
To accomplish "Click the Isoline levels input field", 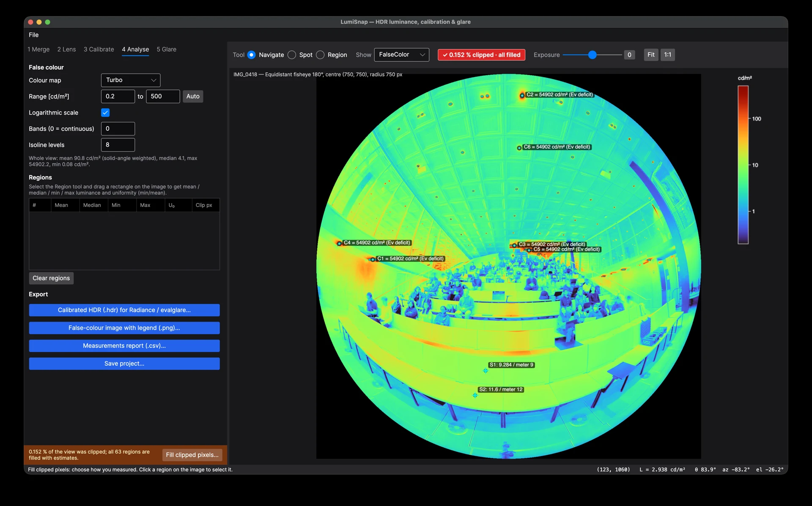I will pyautogui.click(x=118, y=145).
